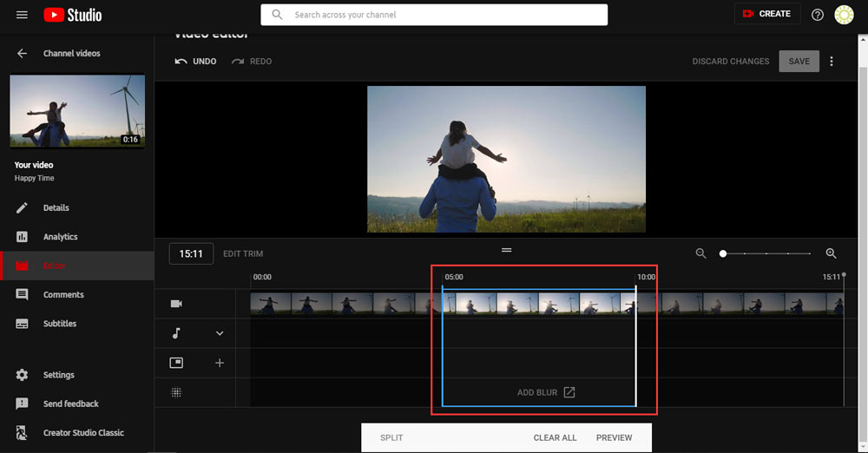This screenshot has height=453, width=868.
Task: Click the zoom in magnifier icon
Action: pos(831,253)
